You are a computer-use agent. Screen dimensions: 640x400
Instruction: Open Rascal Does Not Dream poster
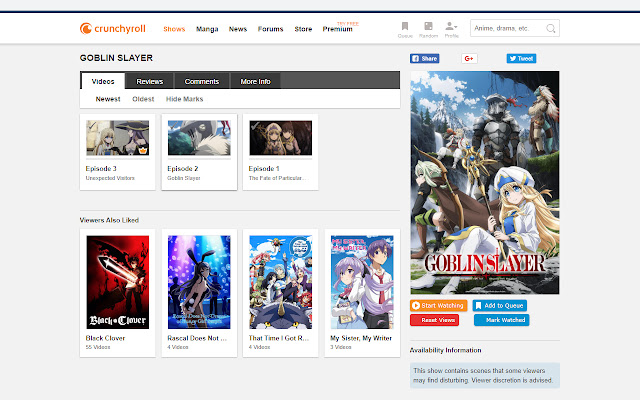tap(199, 282)
